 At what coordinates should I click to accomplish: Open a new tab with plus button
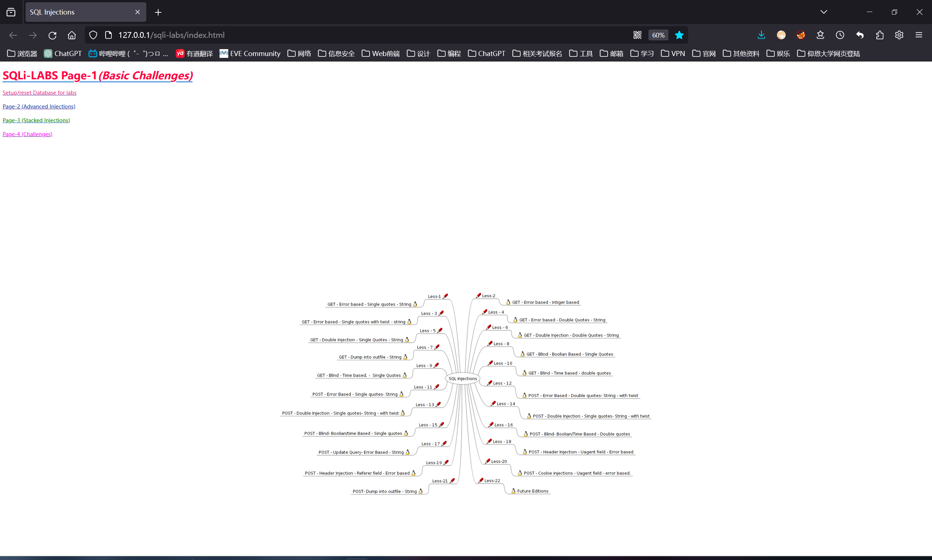coord(158,12)
